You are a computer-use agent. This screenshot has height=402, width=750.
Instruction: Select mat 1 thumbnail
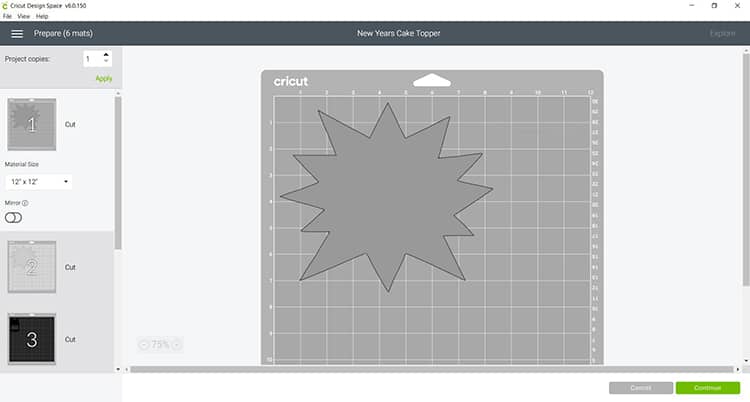pos(32,124)
